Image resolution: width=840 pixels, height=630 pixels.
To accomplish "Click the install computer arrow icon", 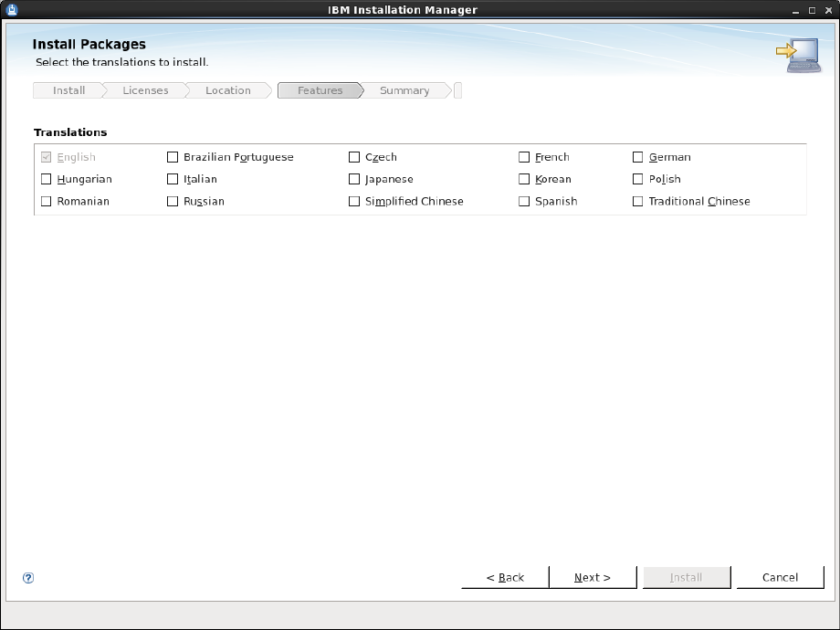I will pyautogui.click(x=798, y=55).
